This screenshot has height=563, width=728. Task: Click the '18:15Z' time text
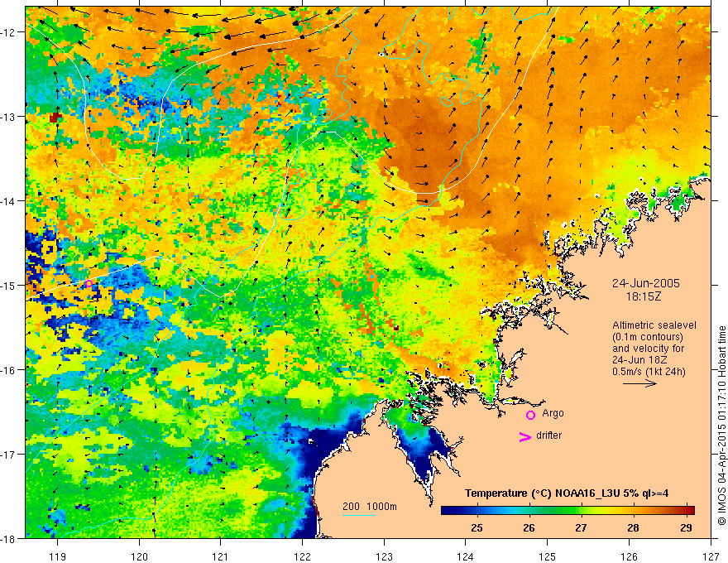[x=644, y=296]
